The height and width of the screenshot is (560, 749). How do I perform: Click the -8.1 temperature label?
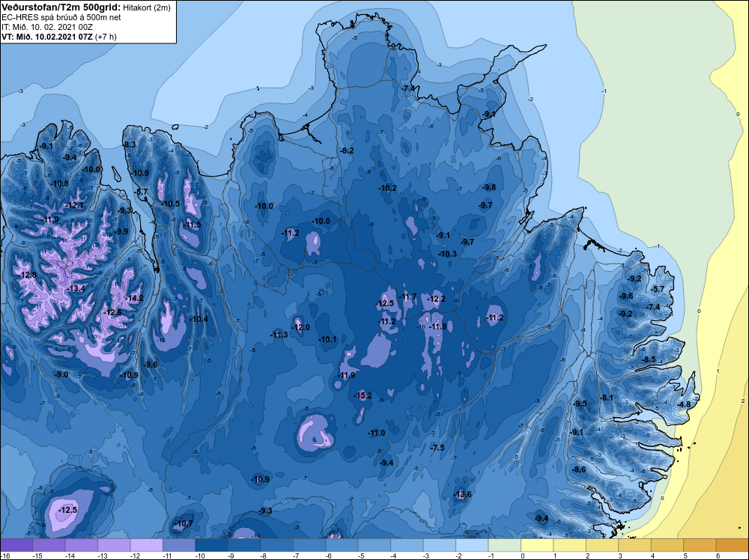point(606,398)
